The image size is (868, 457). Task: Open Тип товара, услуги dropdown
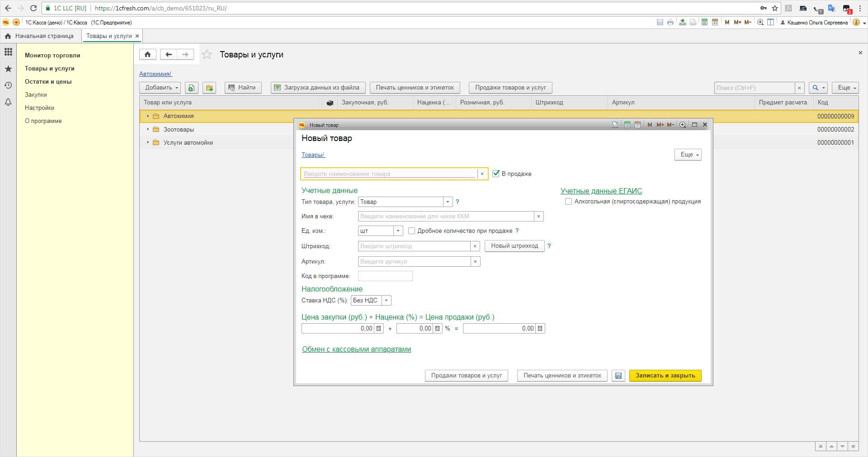coord(448,202)
